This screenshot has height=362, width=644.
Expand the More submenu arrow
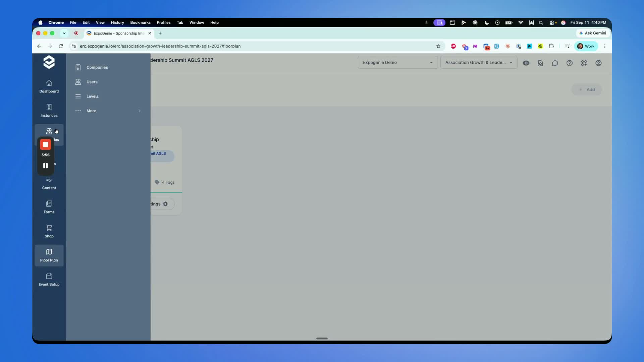140,111
